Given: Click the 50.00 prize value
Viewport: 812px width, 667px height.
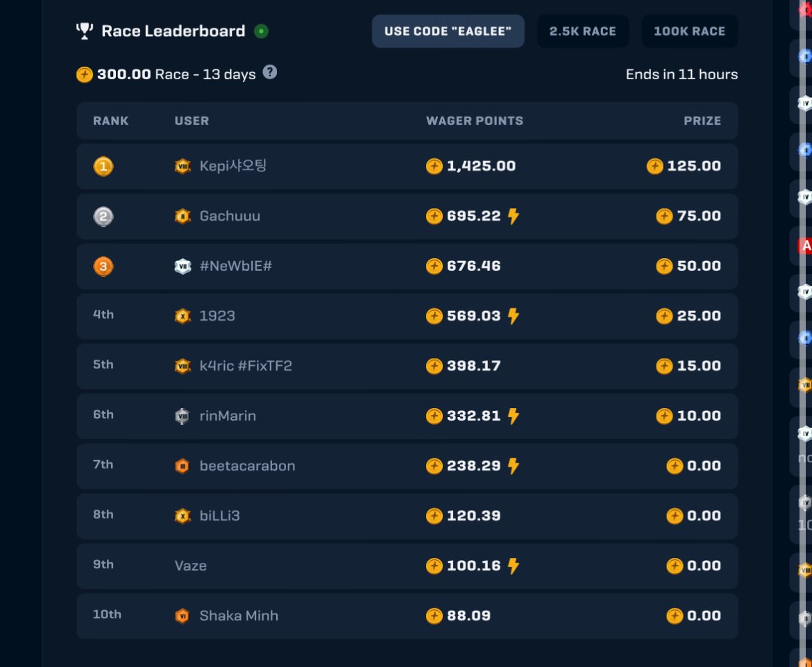Looking at the screenshot, I should (x=699, y=267).
